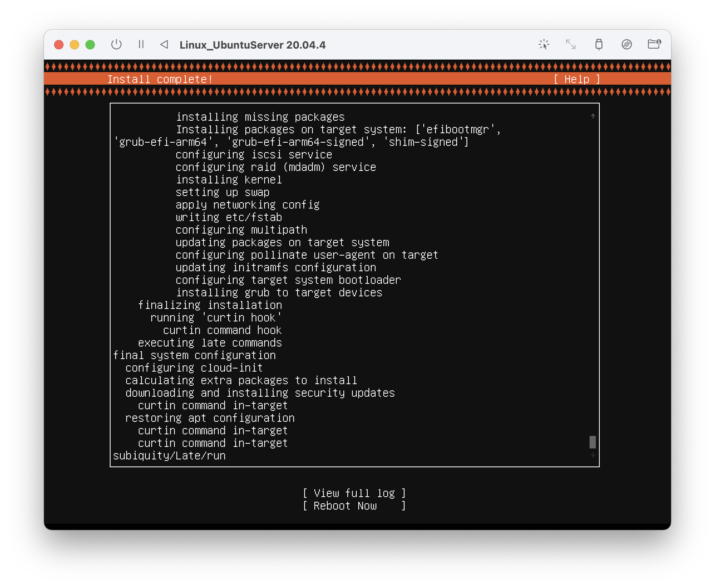Click 'writing etc/fstab' log line
The width and height of the screenshot is (715, 588).
tap(229, 218)
